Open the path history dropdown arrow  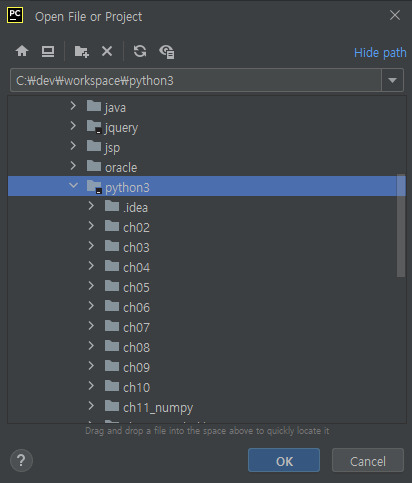pos(392,80)
